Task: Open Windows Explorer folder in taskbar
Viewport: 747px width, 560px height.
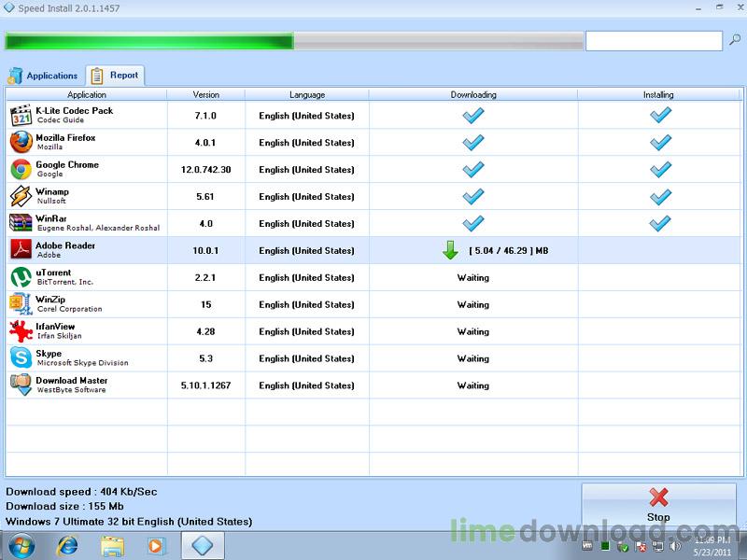Action: [x=112, y=546]
